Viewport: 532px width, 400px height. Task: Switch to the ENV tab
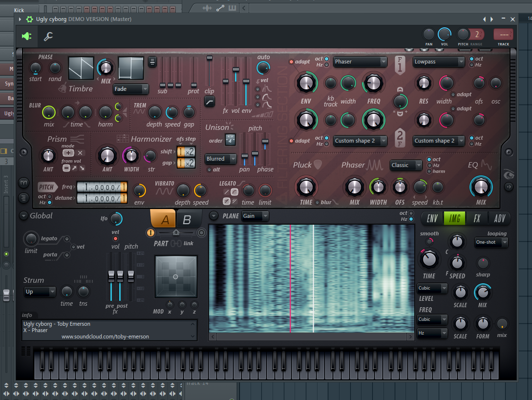[432, 218]
